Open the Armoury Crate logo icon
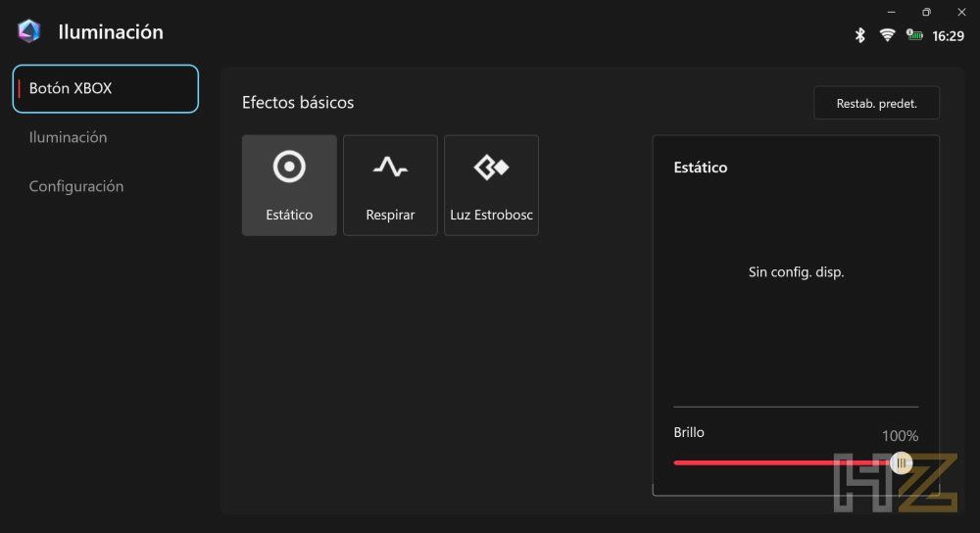This screenshot has width=980, height=533. (28, 30)
